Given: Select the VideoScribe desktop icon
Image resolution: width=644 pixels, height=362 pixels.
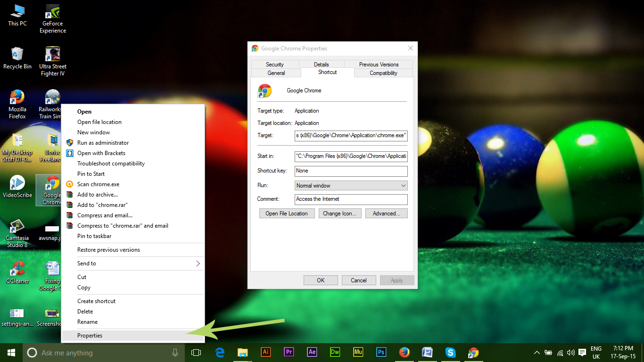Looking at the screenshot, I should (17, 187).
